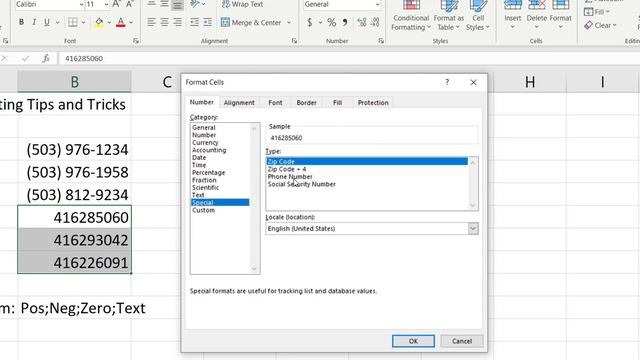The image size is (640, 360).
Task: Align text left
Action: point(151,22)
